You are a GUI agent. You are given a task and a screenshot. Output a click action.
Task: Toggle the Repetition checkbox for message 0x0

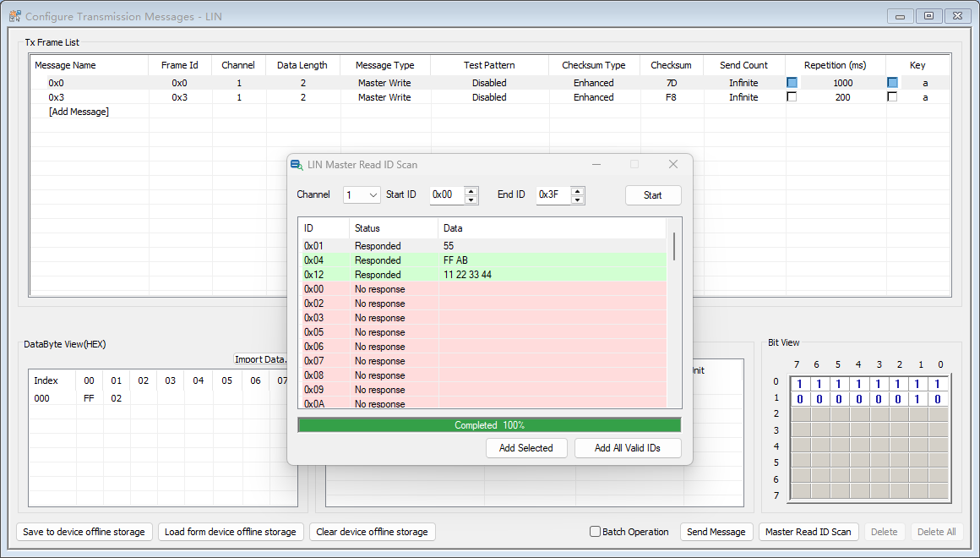792,83
